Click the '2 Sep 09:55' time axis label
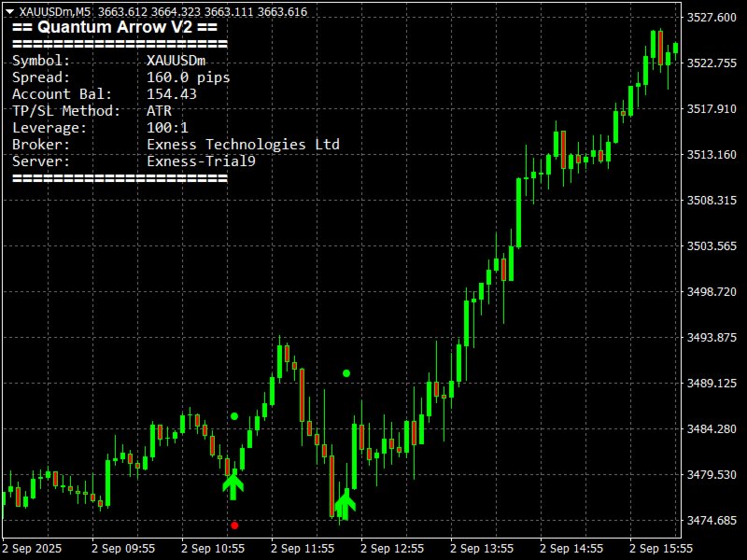 (123, 549)
